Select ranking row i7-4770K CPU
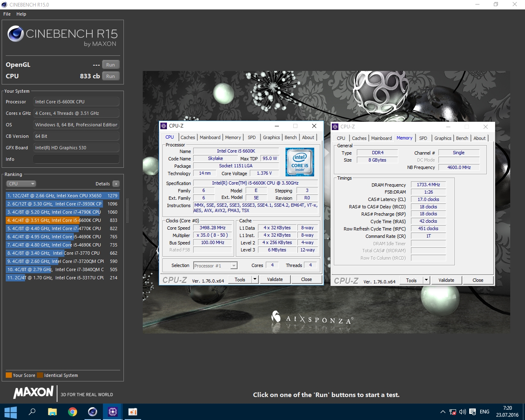Screen dimensions: 525x420 coord(62,228)
